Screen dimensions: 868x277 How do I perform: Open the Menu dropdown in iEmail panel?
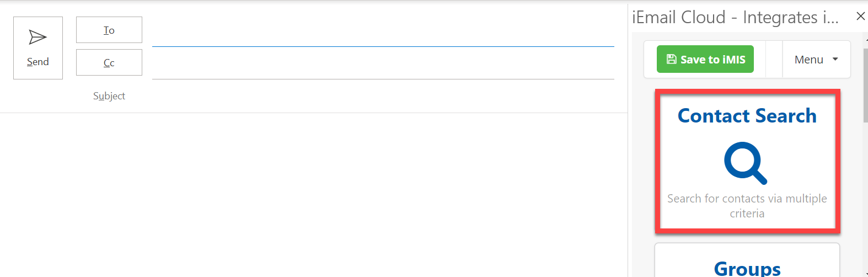point(816,60)
